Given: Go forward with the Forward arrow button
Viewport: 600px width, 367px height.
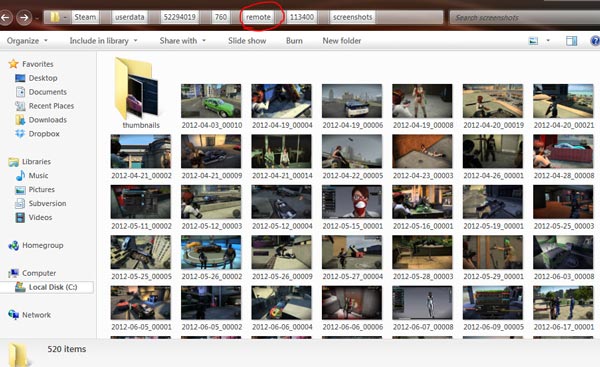Looking at the screenshot, I should 24,18.
